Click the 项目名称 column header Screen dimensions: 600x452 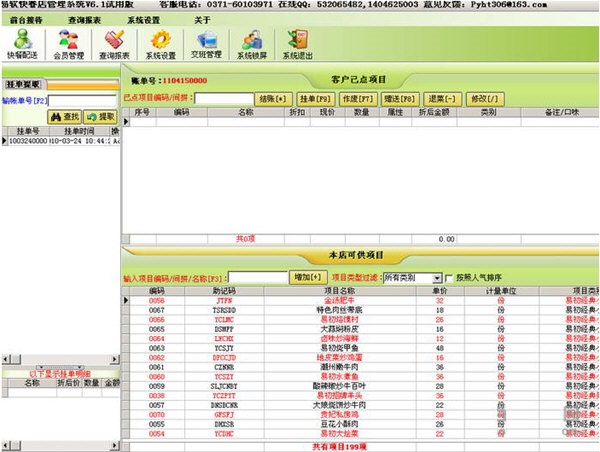(339, 291)
